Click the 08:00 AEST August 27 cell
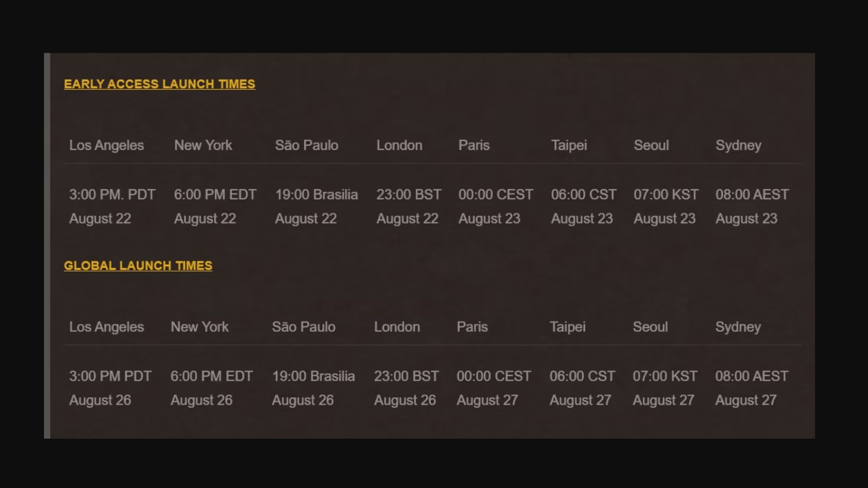Viewport: 868px width, 488px height. tap(751, 388)
